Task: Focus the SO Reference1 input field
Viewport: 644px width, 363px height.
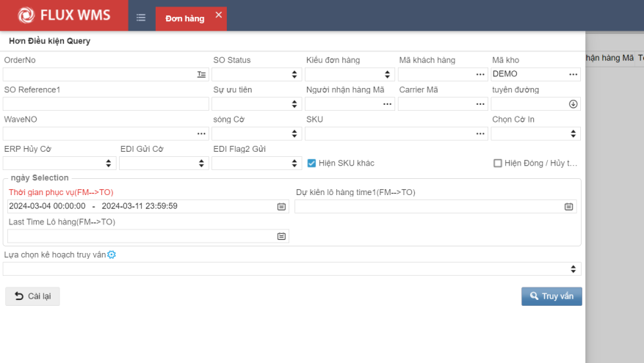Action: 106,104
